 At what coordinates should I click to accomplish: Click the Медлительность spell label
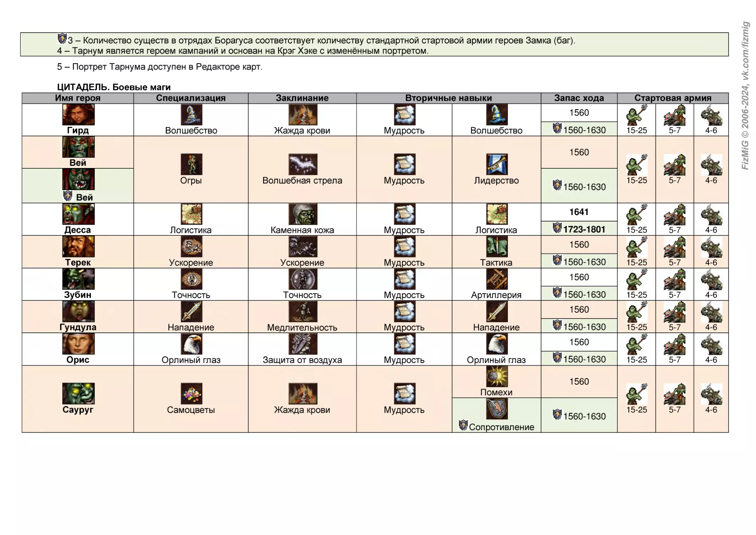[x=302, y=327]
